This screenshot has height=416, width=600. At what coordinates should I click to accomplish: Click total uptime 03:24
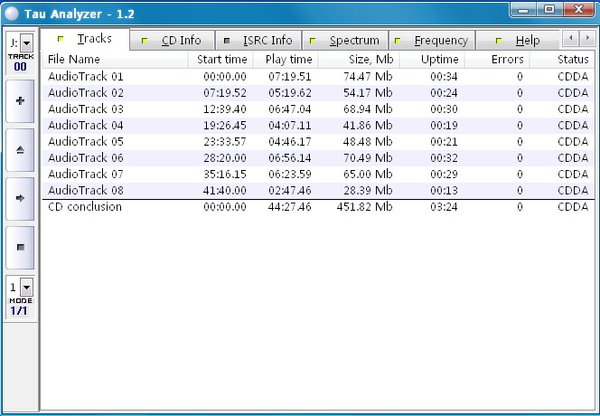point(444,207)
